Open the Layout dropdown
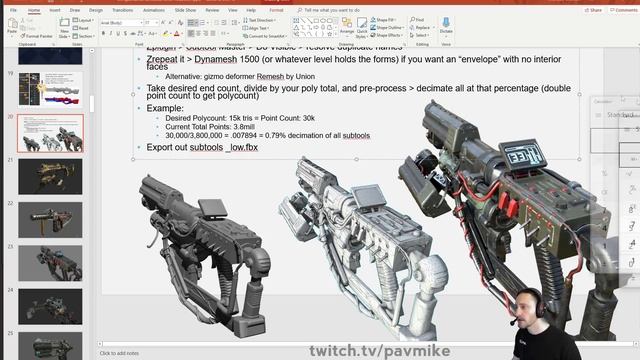Screen dimensions: 640x360 point(83,20)
